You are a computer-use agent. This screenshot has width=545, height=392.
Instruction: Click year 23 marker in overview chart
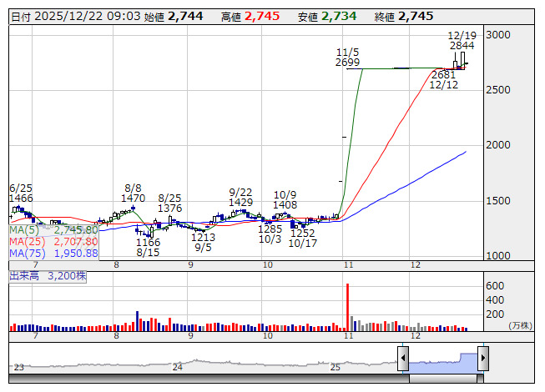coord(18,367)
